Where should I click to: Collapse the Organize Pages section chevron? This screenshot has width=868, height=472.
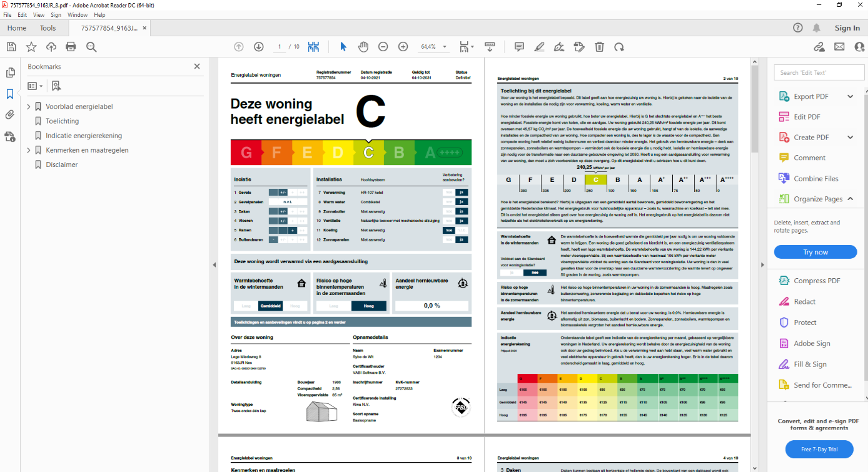(850, 199)
